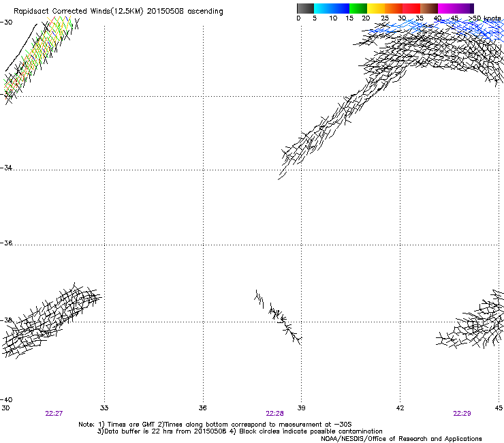Click the latitude axis label '-40'
Viewport: 504px width, 443px height.
[6, 399]
